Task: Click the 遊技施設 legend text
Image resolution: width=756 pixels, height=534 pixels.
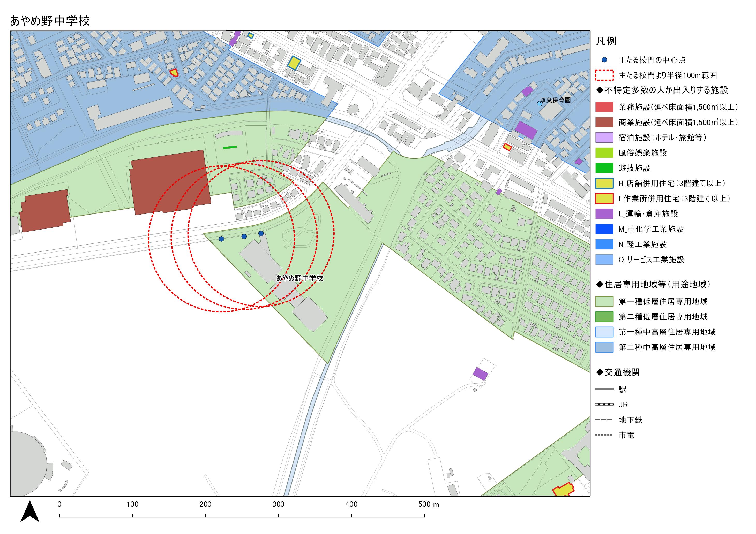Action: point(634,168)
